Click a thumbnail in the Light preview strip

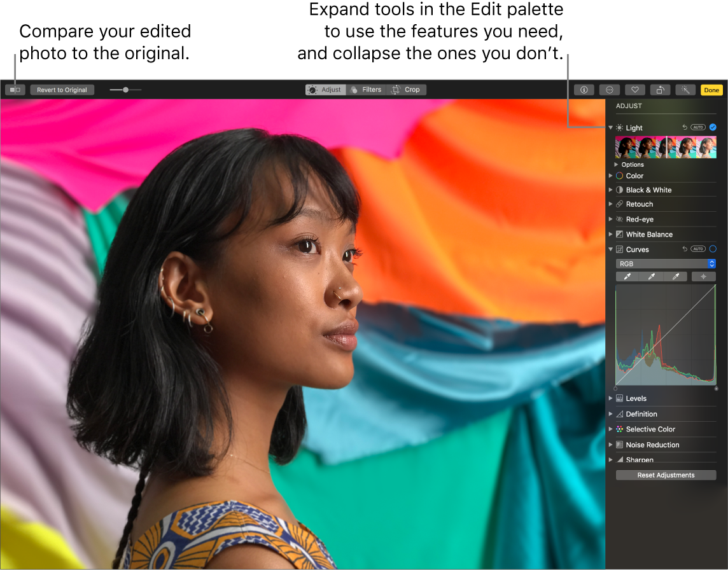pos(666,146)
